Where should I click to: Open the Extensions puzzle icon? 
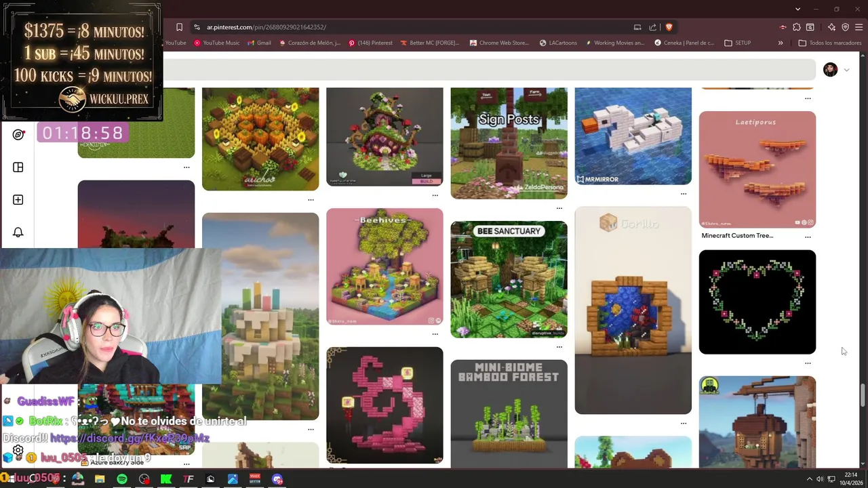[x=797, y=27]
